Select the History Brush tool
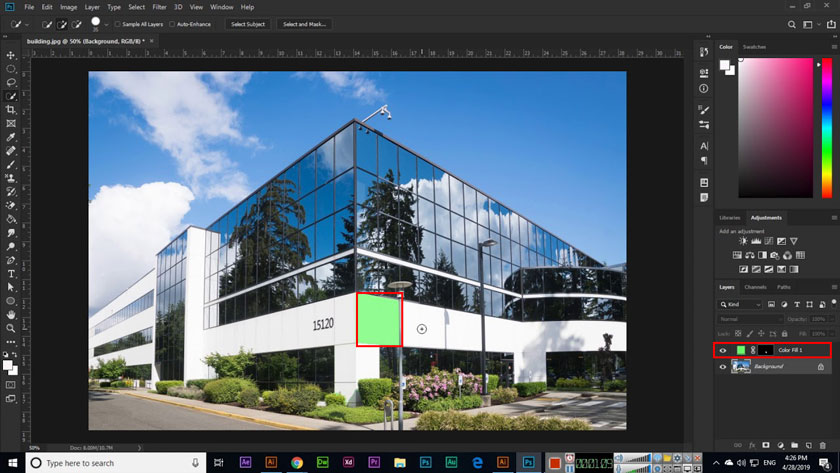The height and width of the screenshot is (473, 840). click(x=10, y=192)
